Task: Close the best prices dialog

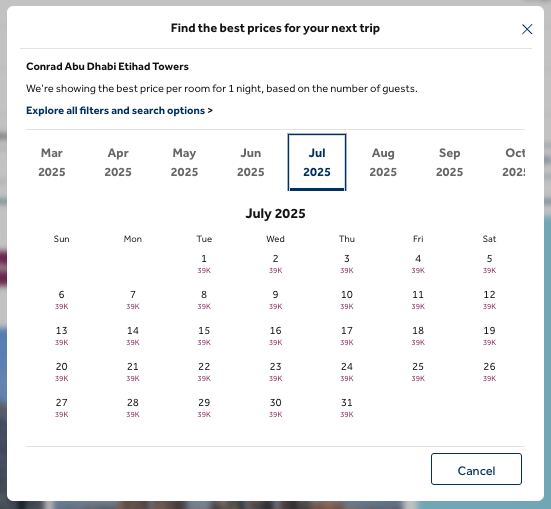Action: (527, 29)
